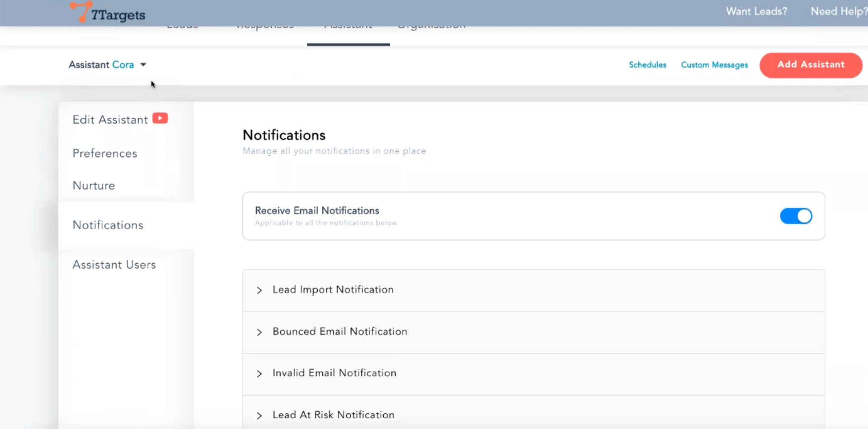Expand Lead Import Notification chevron
The width and height of the screenshot is (868, 429).
[x=259, y=290]
